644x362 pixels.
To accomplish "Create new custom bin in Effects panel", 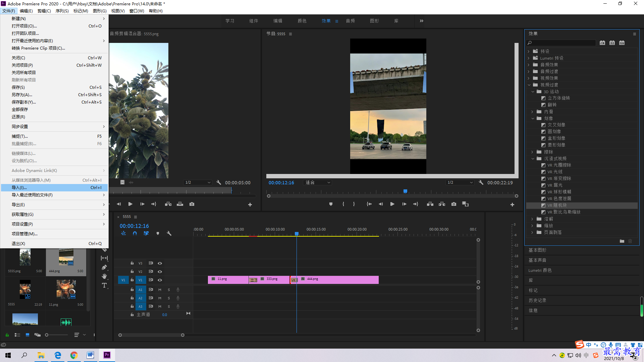I will (x=622, y=241).
